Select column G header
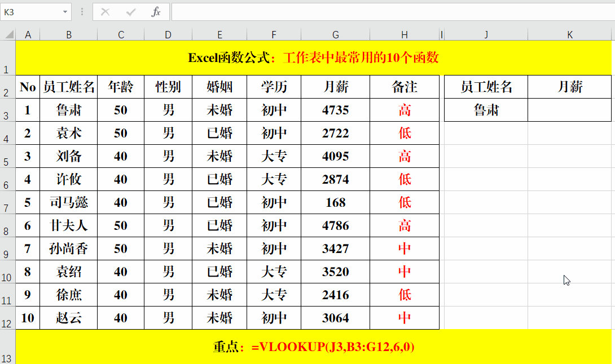The height and width of the screenshot is (364, 615). (335, 34)
